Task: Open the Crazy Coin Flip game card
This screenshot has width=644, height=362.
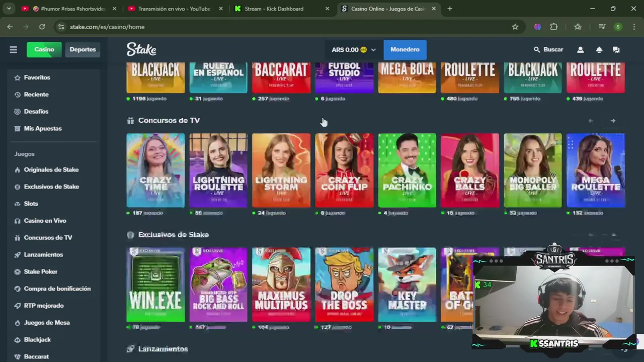Action: (x=344, y=170)
